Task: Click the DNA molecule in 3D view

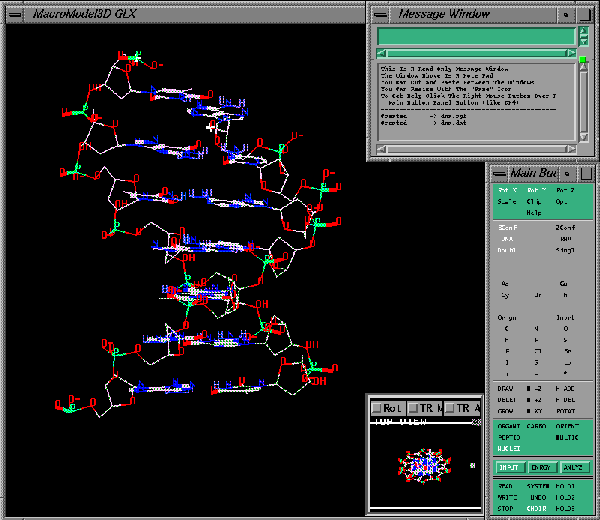Action: point(199,233)
